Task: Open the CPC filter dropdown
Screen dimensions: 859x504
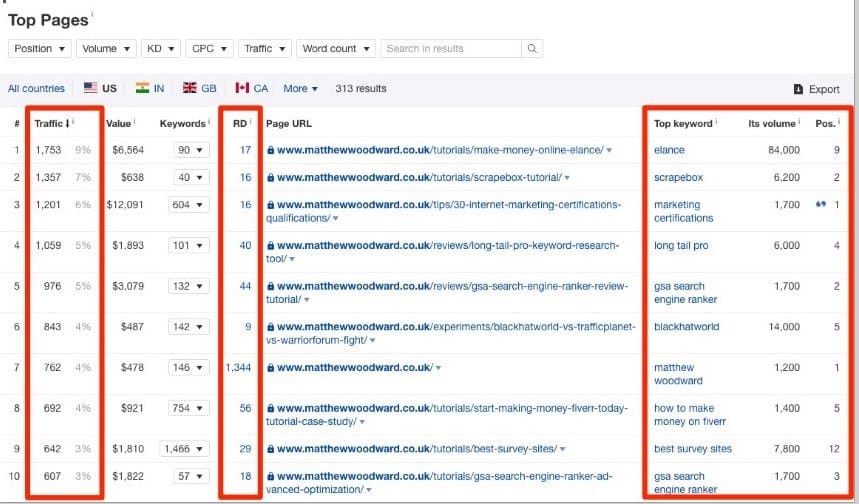Action: tap(209, 48)
